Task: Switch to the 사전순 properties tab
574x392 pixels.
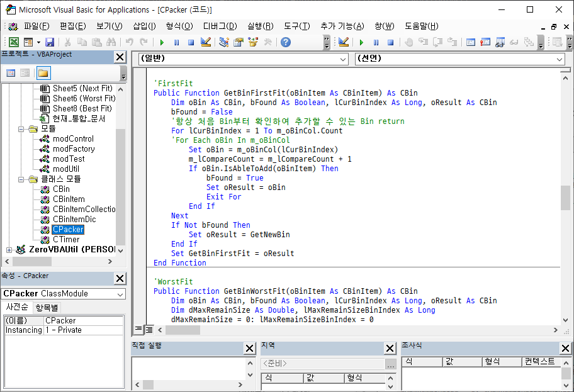Action: click(17, 306)
